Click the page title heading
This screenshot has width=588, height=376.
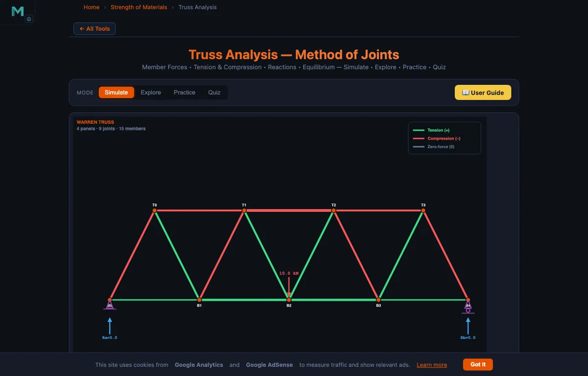pyautogui.click(x=294, y=54)
